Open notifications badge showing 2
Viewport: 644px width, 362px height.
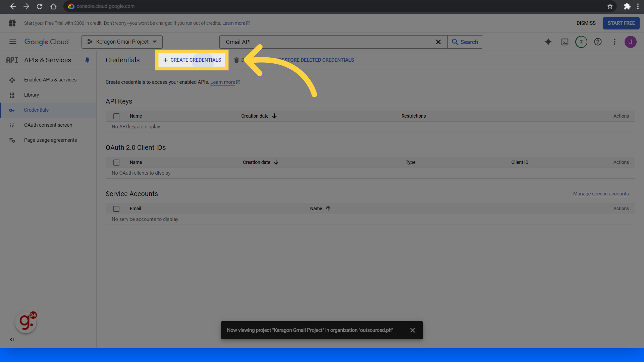(581, 42)
